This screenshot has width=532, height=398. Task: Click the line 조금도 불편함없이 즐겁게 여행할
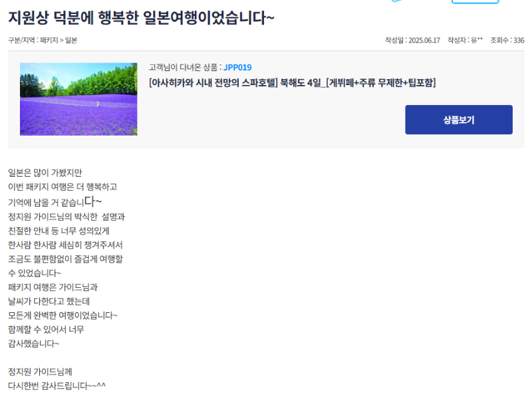(x=65, y=259)
